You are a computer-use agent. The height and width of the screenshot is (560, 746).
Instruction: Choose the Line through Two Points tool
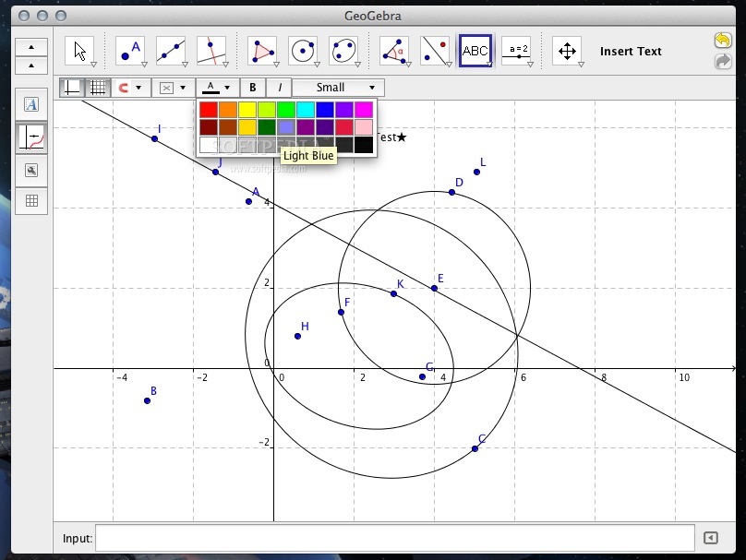click(x=171, y=51)
